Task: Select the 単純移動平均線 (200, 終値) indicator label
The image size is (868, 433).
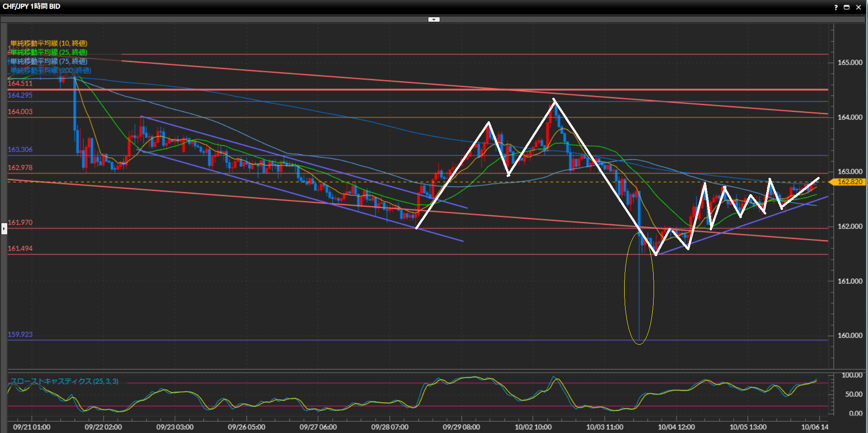Action: tap(51, 71)
